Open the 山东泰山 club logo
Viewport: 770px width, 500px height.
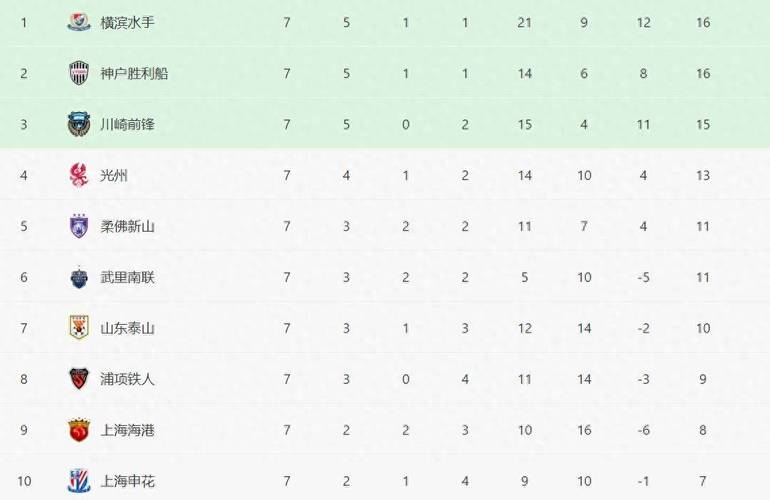pyautogui.click(x=79, y=328)
